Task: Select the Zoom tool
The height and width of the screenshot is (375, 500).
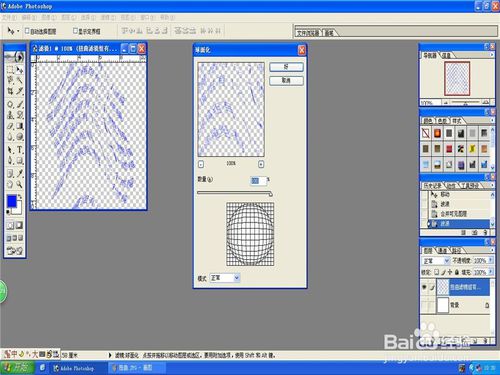Action: (x=20, y=184)
